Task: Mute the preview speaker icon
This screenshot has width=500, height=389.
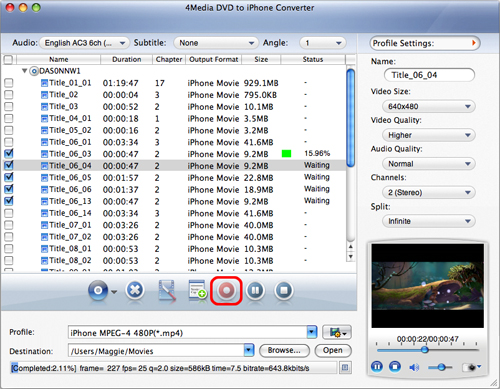Action: coord(414,367)
